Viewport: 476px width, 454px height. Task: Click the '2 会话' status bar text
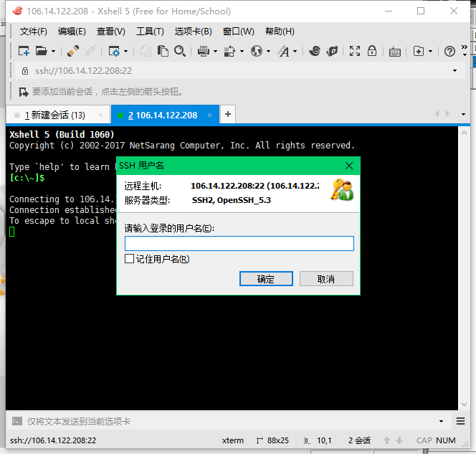pyautogui.click(x=359, y=440)
